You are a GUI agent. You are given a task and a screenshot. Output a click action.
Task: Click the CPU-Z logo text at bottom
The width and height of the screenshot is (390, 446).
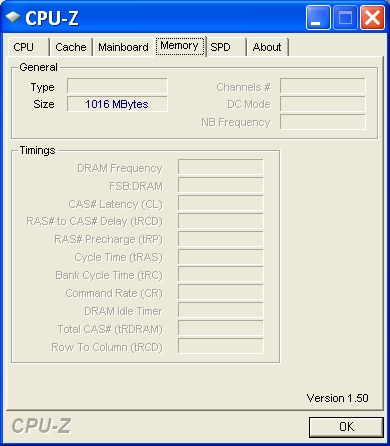tap(41, 426)
